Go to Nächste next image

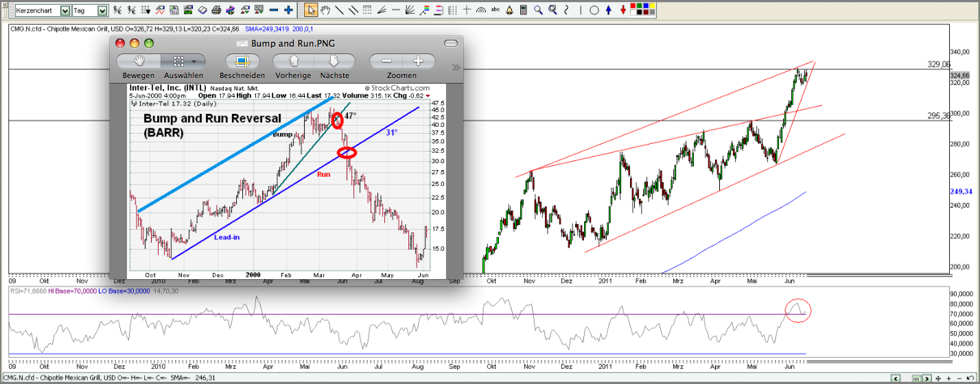point(334,61)
